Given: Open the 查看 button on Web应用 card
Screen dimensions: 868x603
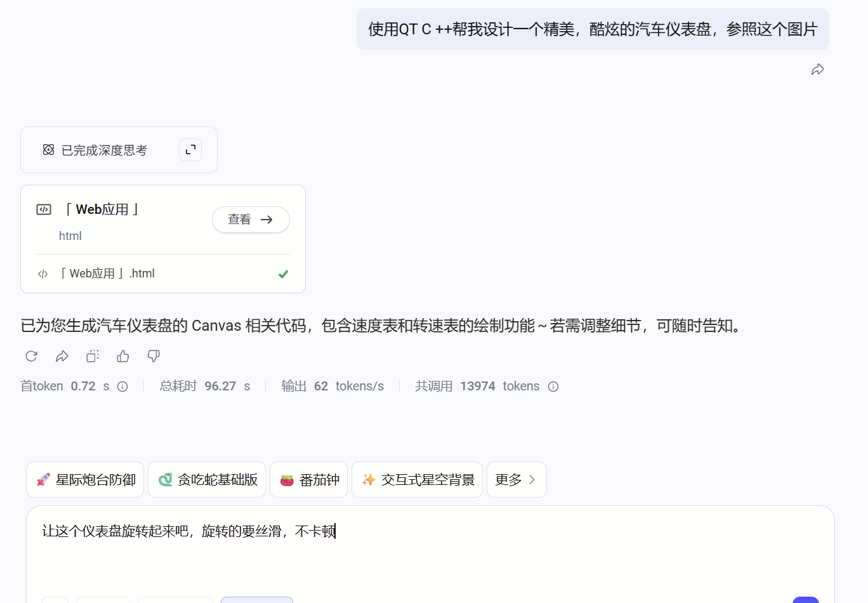Looking at the screenshot, I should pos(251,220).
